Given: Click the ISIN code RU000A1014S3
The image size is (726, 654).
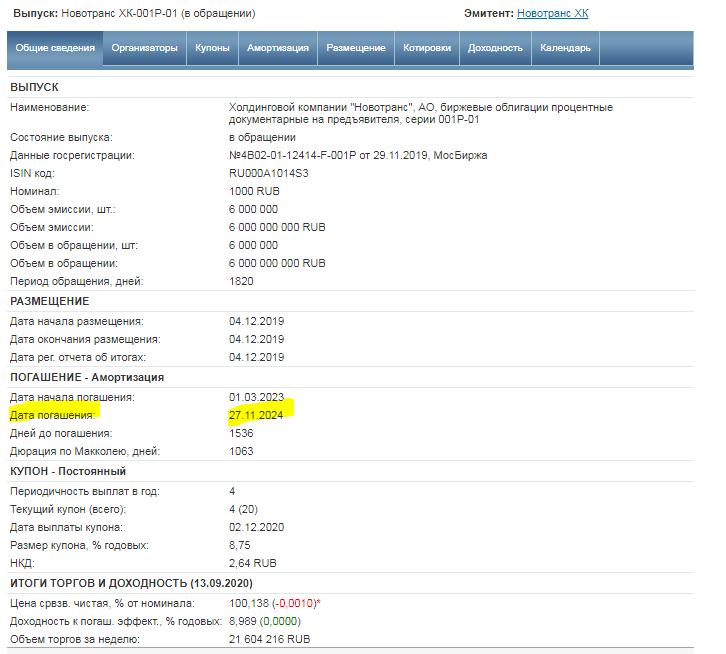Looking at the screenshot, I should pos(269,173).
